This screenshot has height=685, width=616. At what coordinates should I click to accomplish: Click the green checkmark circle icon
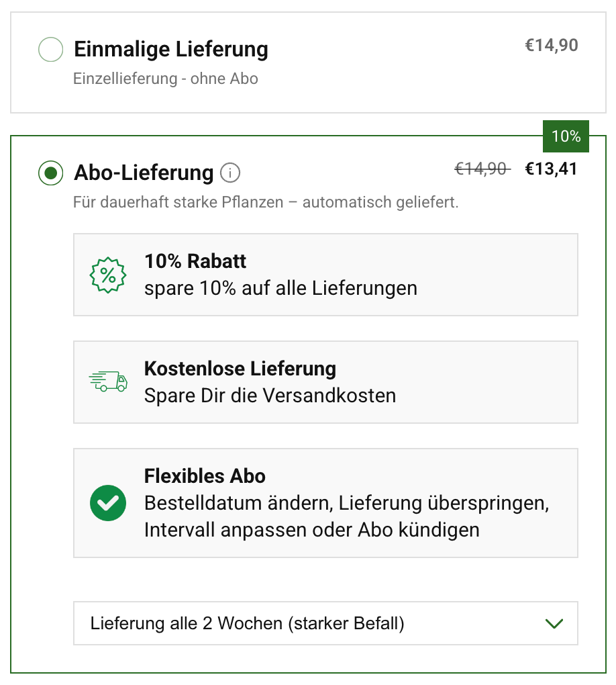pos(108,503)
